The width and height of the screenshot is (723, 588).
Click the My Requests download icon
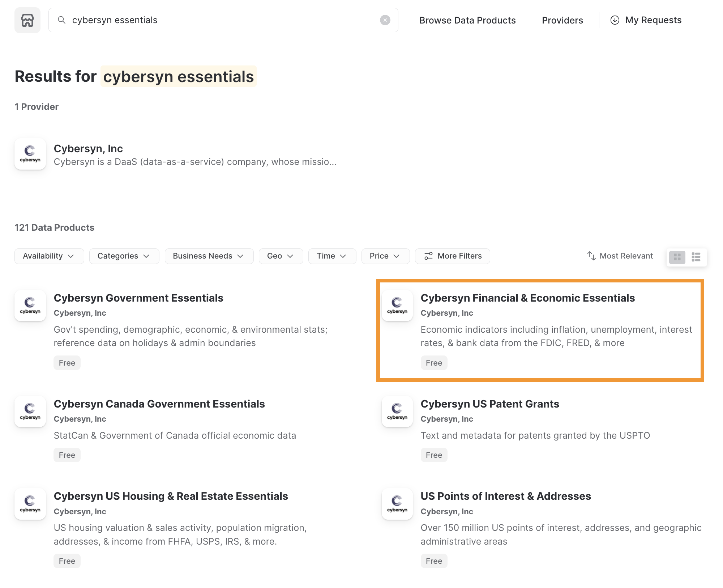click(615, 20)
